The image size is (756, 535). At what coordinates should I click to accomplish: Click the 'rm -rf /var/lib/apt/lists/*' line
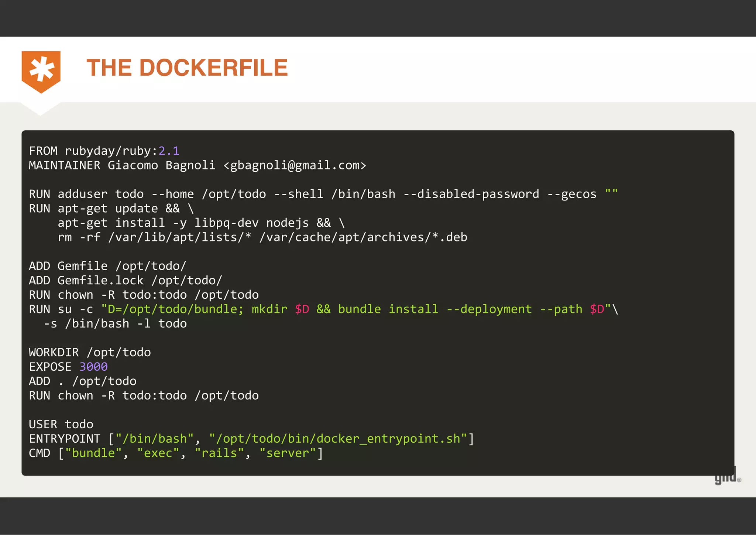pos(262,237)
